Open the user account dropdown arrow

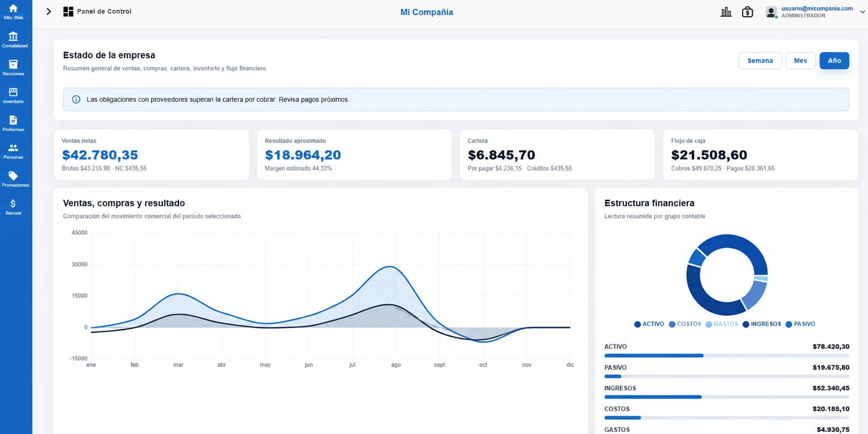coord(863,12)
